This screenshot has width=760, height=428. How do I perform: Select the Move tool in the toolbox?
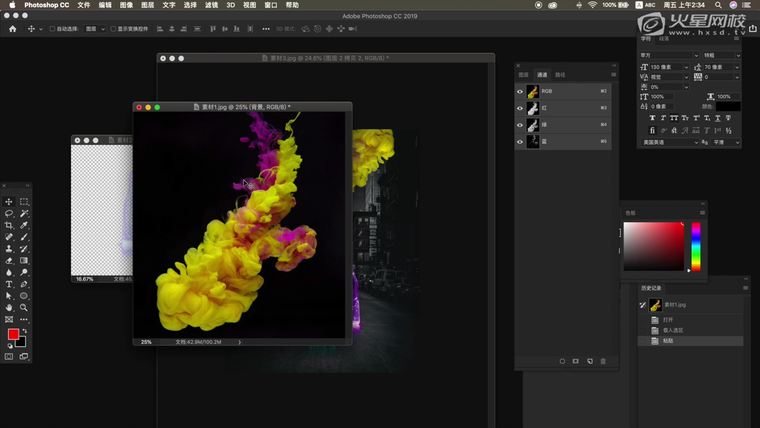9,202
